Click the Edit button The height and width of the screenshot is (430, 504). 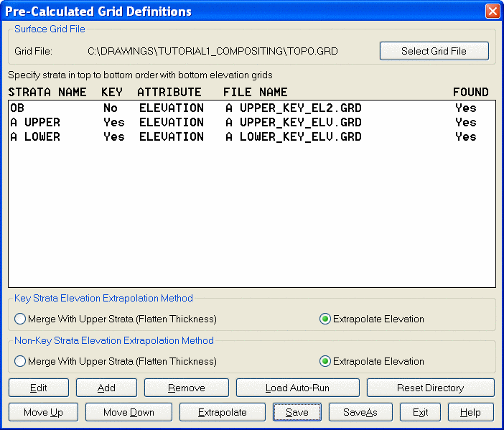39,388
